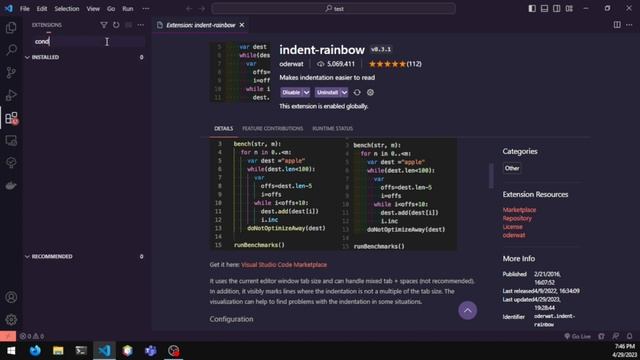The image size is (640, 360).
Task: Open the Manage gear in activity bar
Action: coord(11,320)
